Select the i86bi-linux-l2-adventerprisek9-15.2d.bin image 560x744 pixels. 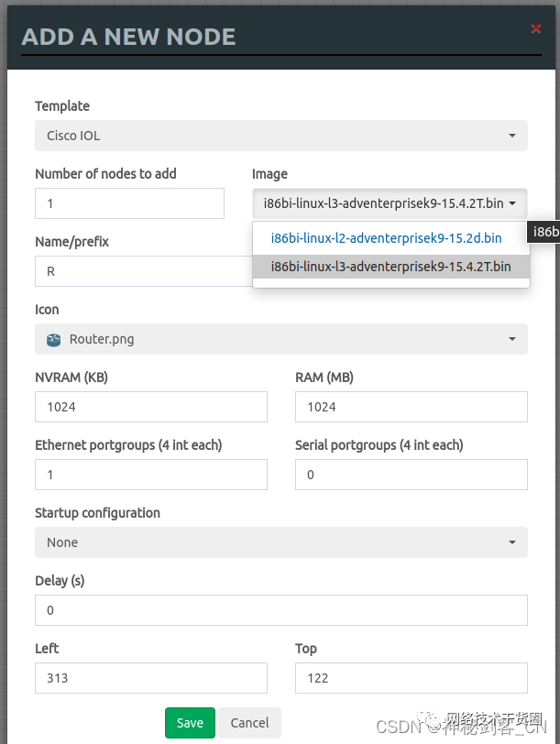click(x=386, y=238)
